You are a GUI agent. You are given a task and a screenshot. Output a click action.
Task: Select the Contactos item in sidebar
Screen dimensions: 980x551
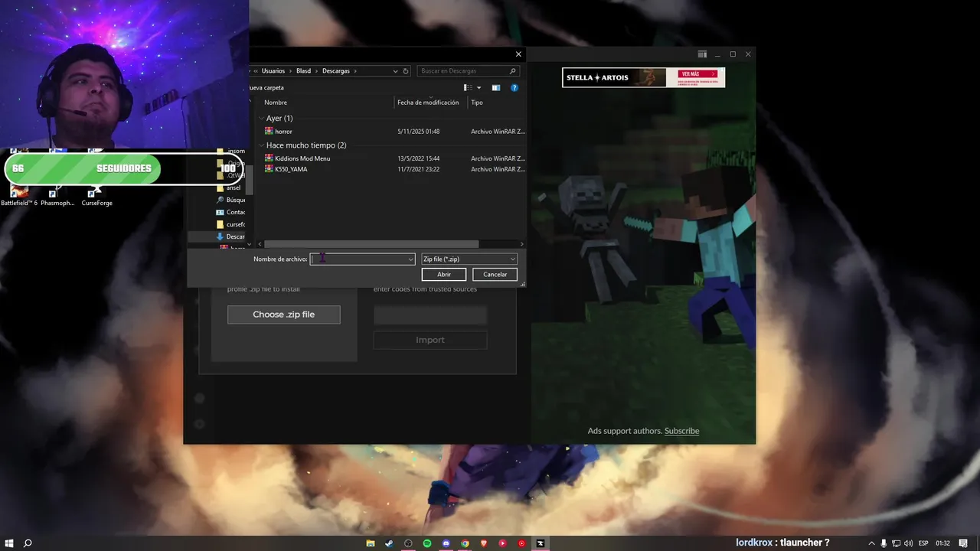231,212
